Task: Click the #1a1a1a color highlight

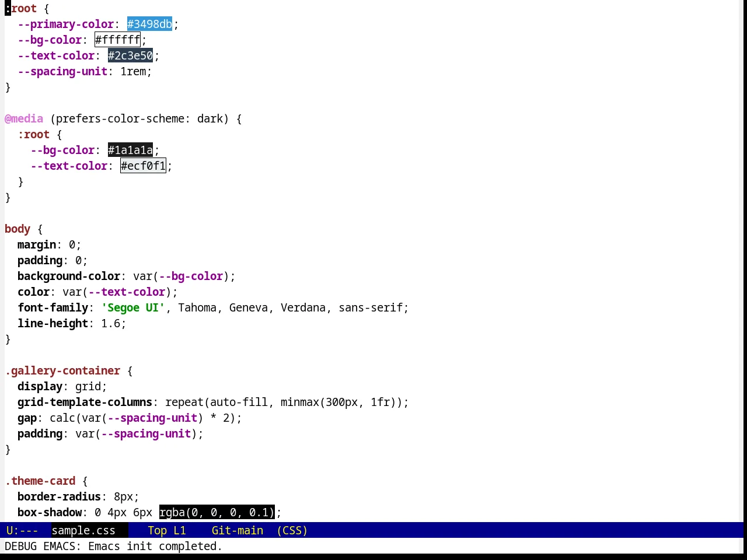Action: tap(130, 150)
